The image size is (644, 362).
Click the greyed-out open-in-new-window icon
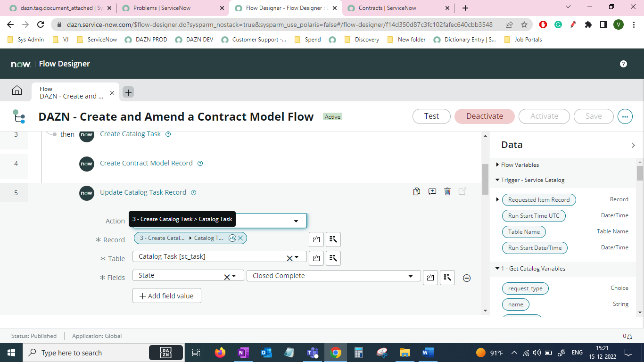click(x=462, y=191)
